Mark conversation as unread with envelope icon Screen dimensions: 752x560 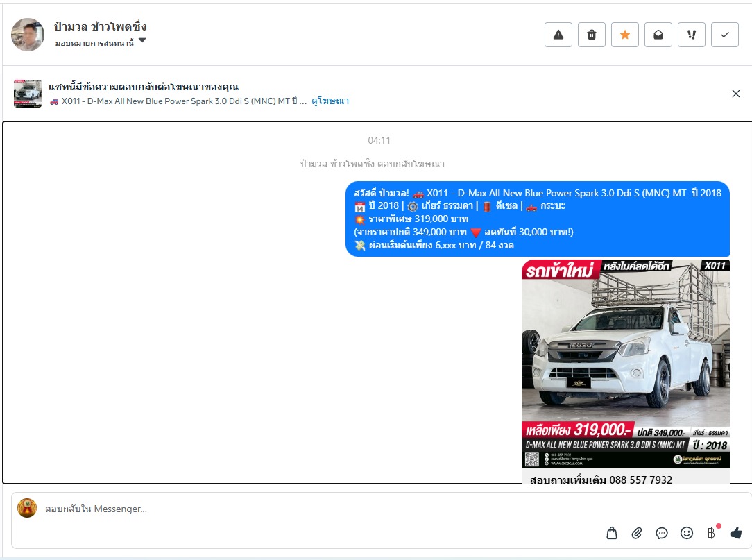(658, 35)
